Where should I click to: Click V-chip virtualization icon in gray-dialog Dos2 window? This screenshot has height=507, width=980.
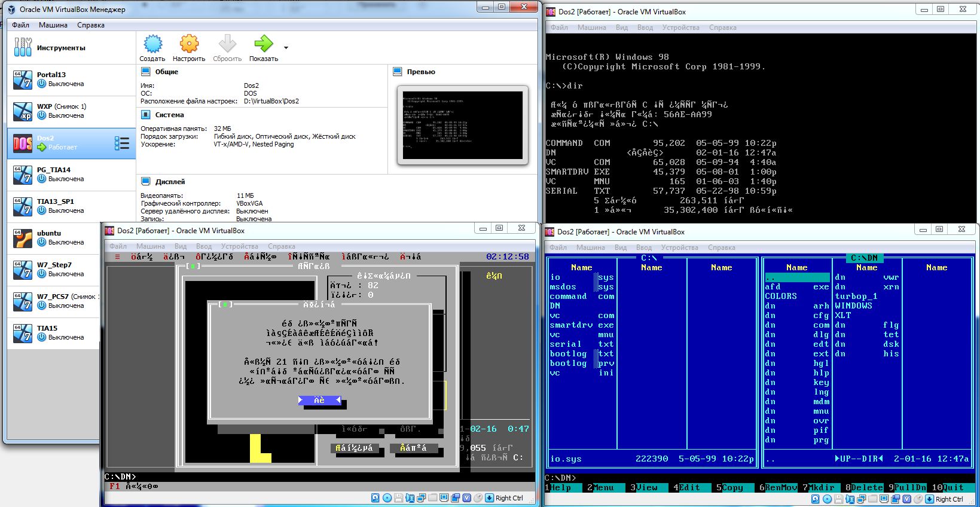(466, 498)
